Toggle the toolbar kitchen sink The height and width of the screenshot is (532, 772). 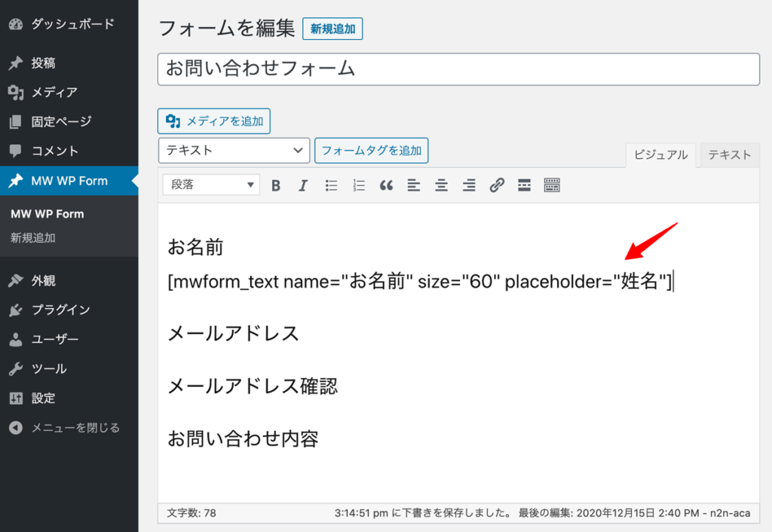coord(552,185)
